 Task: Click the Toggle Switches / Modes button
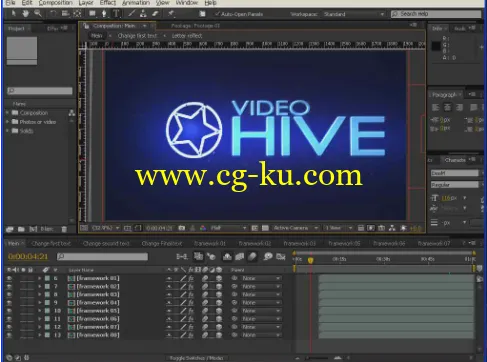pos(196,358)
